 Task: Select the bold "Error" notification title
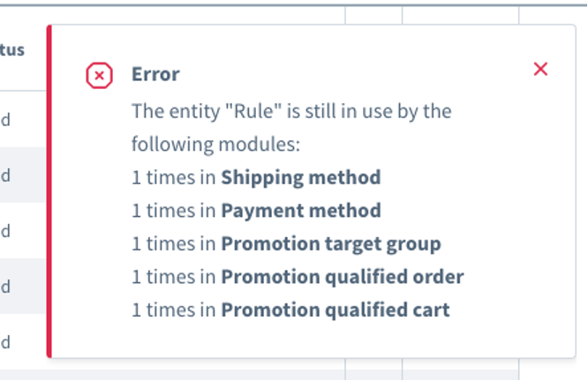155,74
